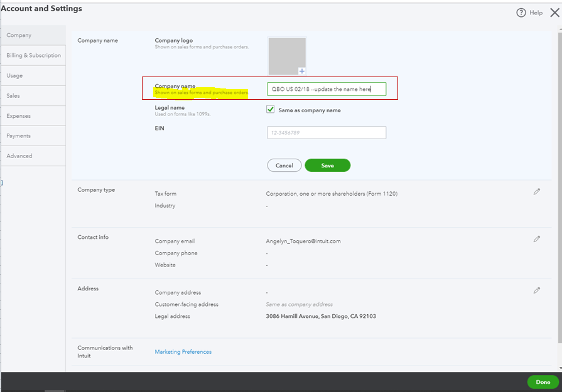Click 'Same as company address' text

tap(300, 304)
